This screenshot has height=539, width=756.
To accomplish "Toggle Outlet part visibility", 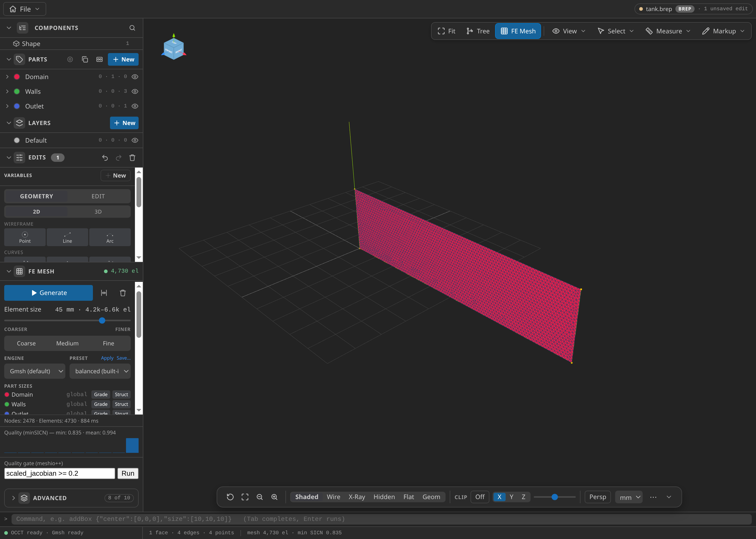I will point(135,106).
